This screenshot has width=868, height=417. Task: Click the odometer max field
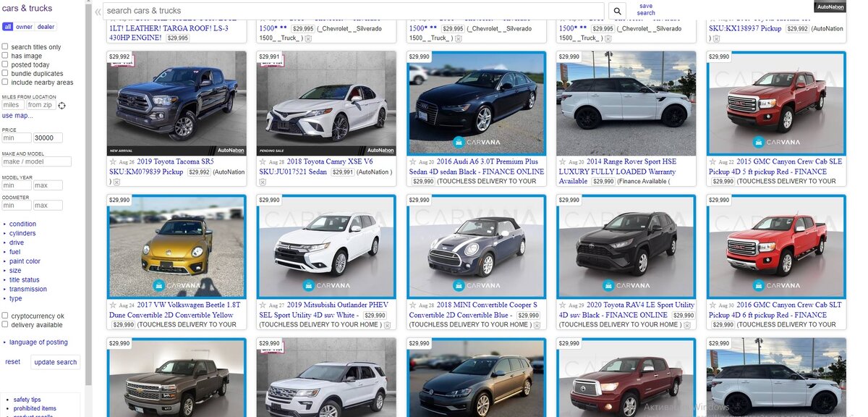click(48, 206)
